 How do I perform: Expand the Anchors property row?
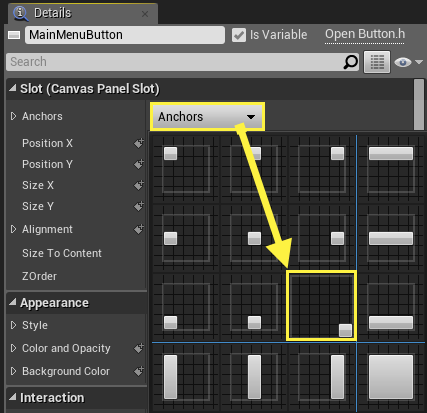point(13,116)
